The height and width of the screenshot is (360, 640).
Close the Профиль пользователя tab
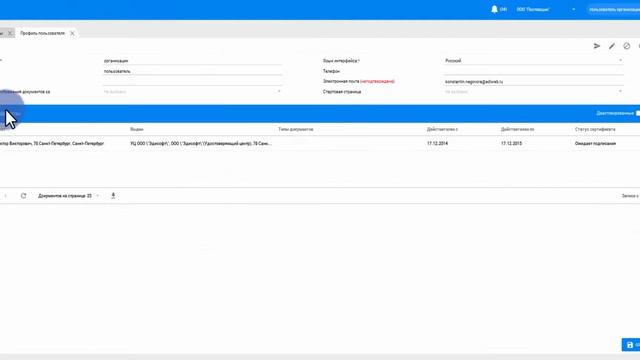(72, 33)
